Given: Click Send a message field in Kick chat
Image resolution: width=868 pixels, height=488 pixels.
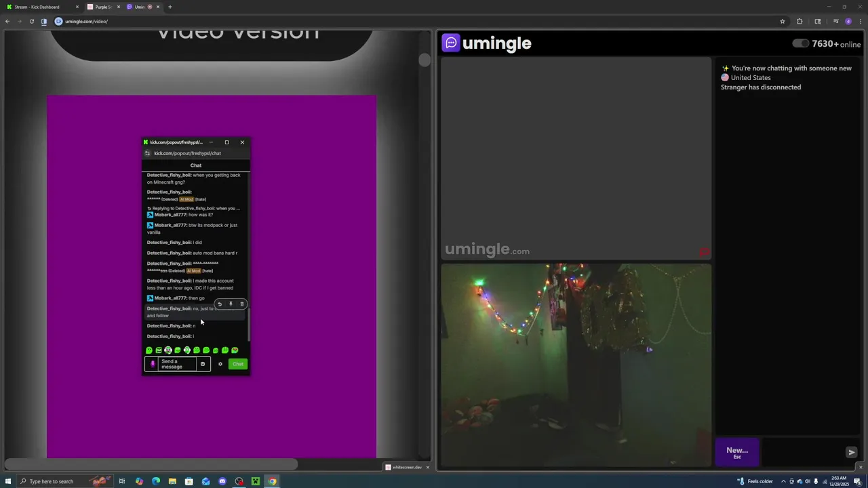Looking at the screenshot, I should coord(178,364).
